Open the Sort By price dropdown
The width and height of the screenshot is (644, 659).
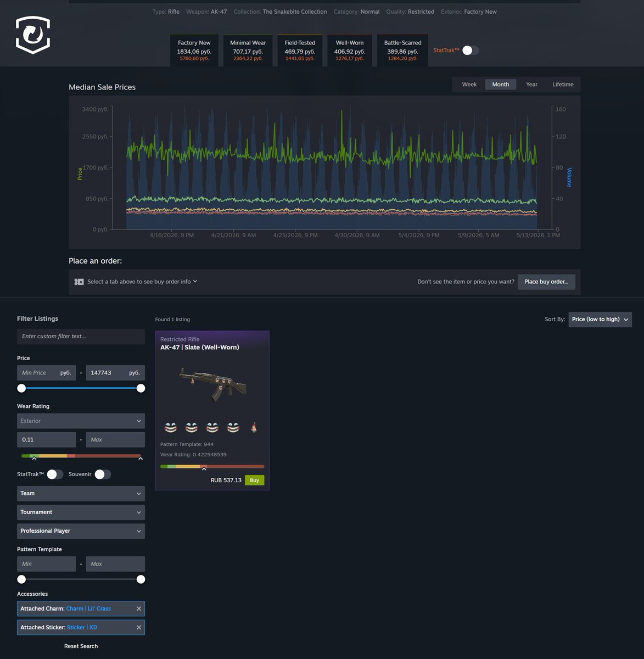(600, 319)
